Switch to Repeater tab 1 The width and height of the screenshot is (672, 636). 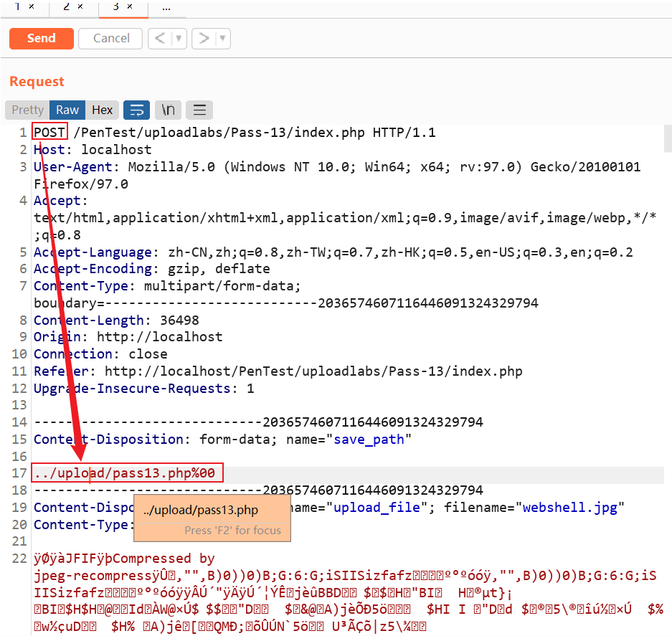18,6
